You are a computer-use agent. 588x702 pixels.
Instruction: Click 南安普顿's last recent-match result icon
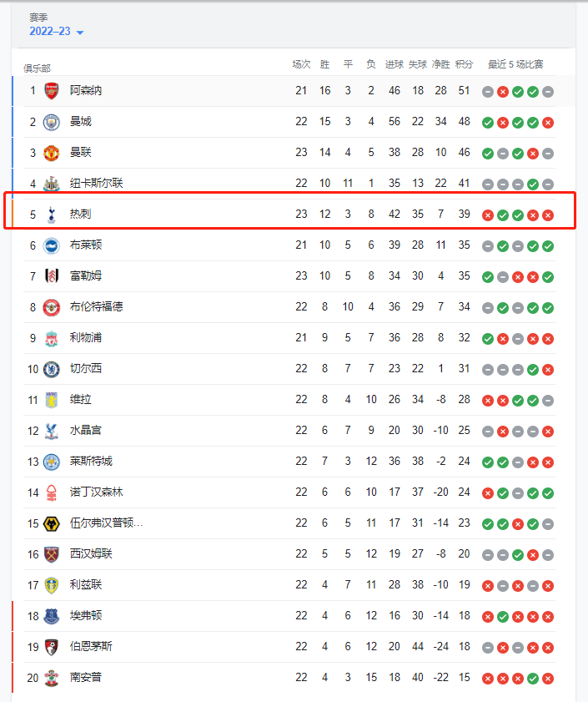click(x=548, y=679)
